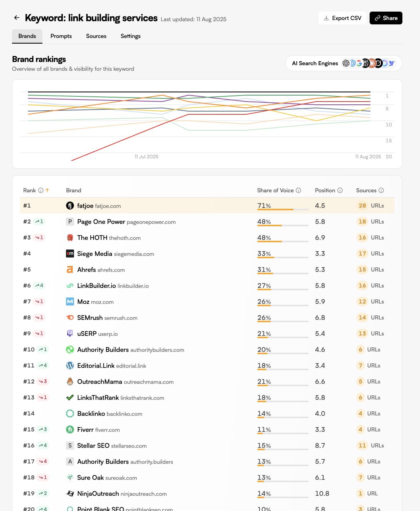This screenshot has width=420, height=511.
Task: Open the AI Search Engines selector
Action: pos(344,63)
